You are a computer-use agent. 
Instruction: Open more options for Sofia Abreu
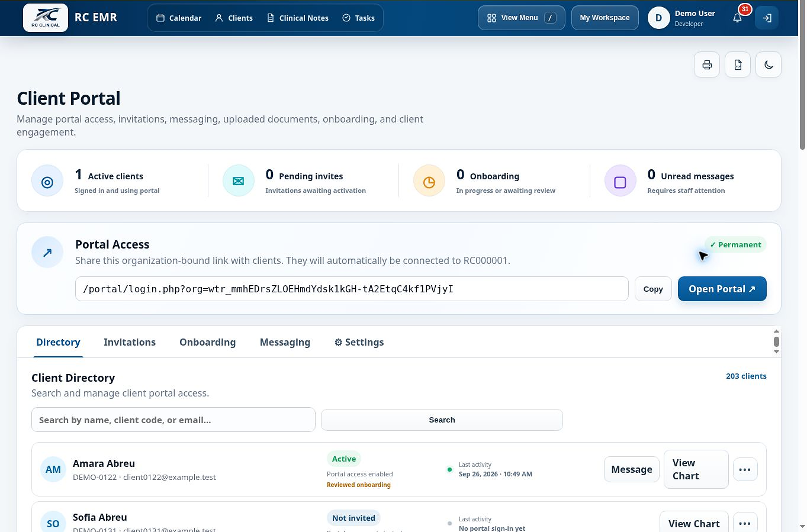[x=745, y=523]
